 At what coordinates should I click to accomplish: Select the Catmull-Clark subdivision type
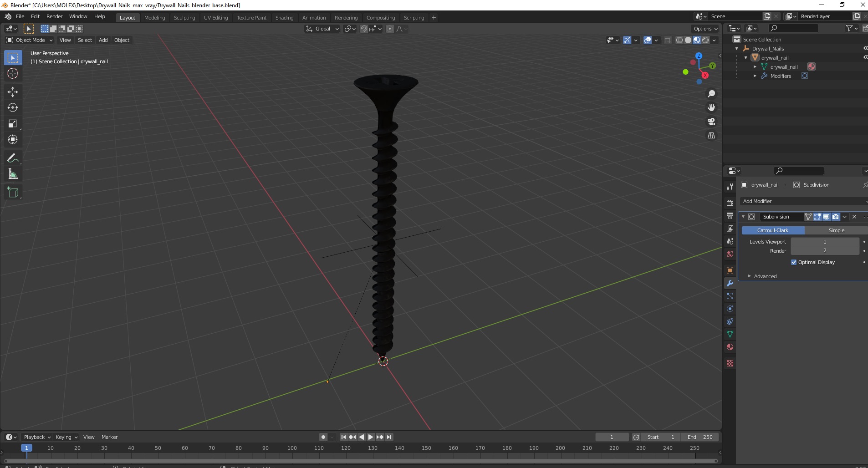[773, 230]
